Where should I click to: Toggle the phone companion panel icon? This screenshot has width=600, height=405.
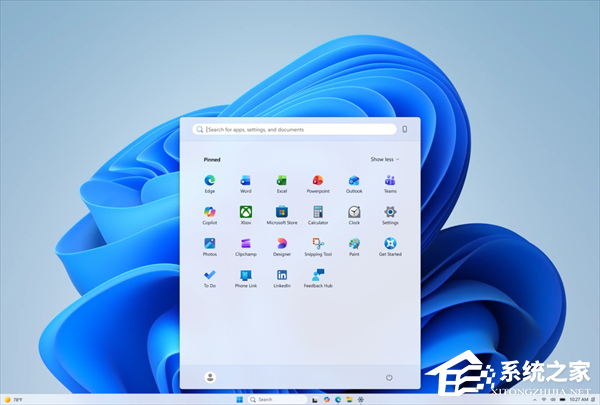[404, 129]
